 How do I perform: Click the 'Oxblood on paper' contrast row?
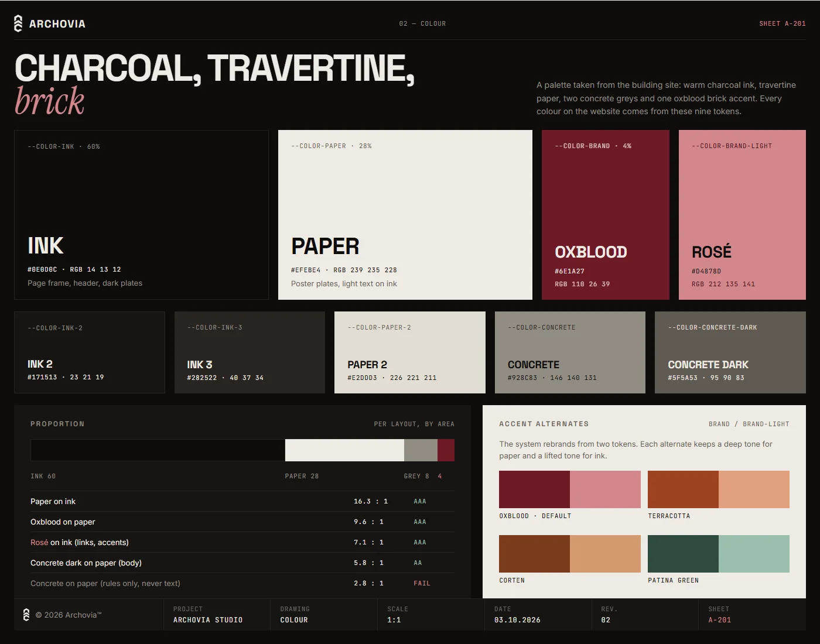coord(242,522)
